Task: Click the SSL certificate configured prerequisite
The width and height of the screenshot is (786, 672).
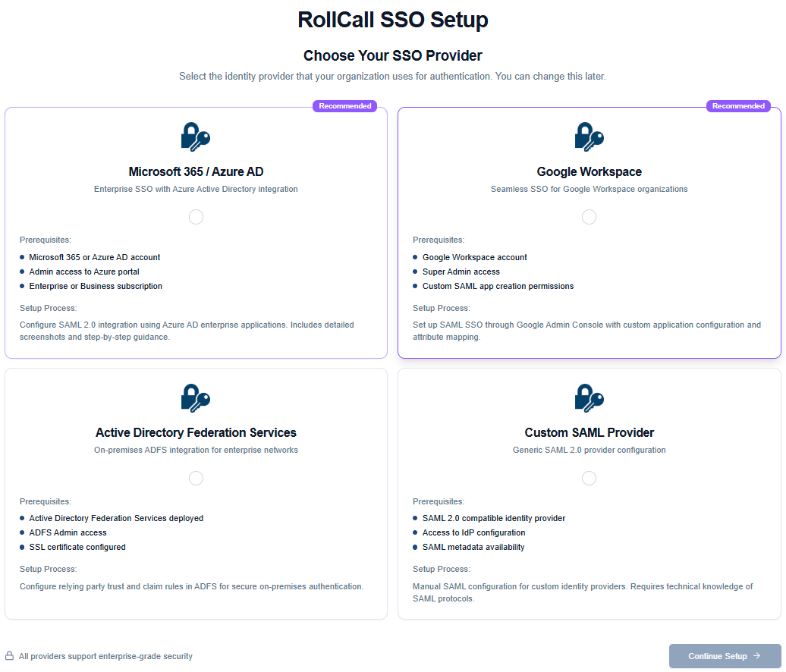Action: pos(77,547)
